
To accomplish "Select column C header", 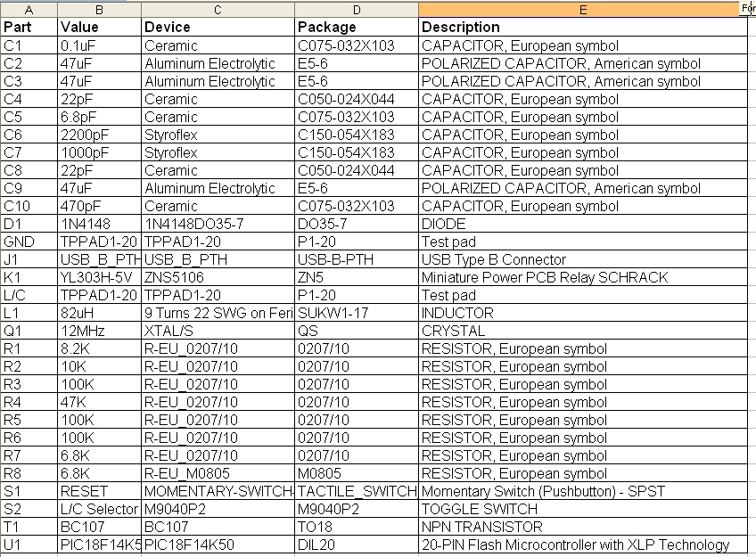I will click(x=218, y=10).
